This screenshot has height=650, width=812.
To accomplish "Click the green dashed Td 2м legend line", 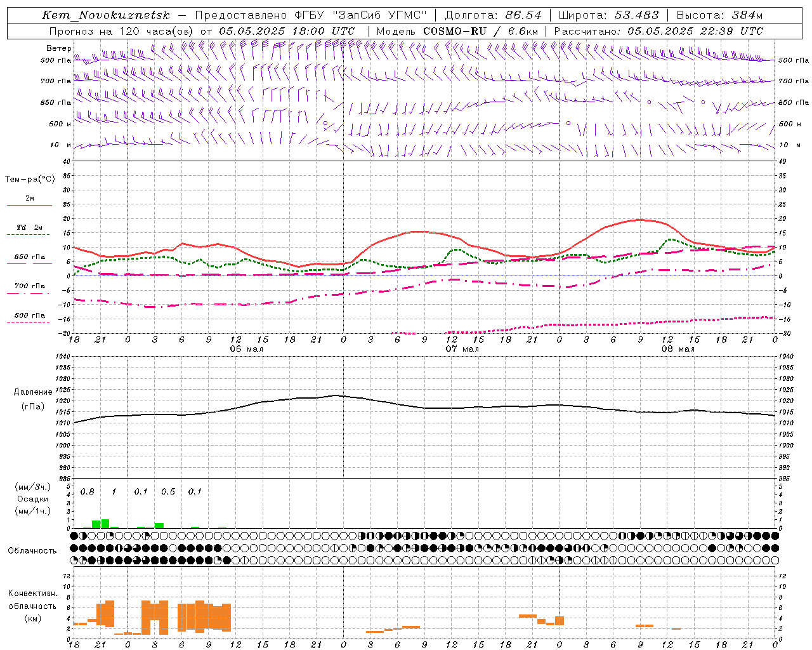I will pyautogui.click(x=29, y=235).
